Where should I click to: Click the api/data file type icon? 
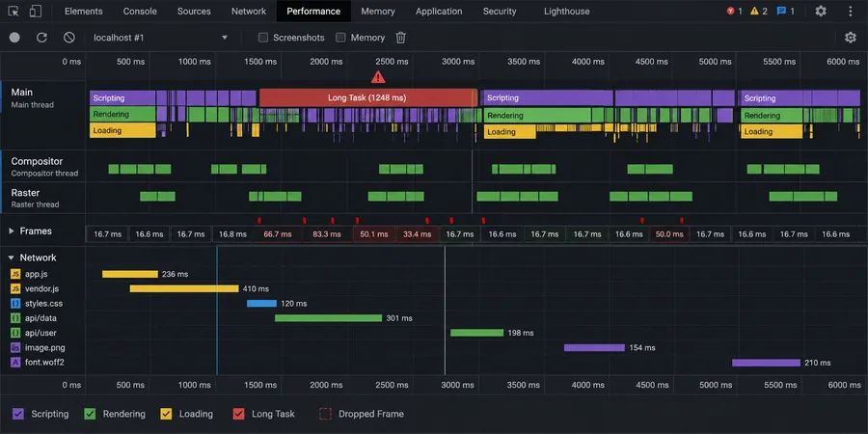pos(15,318)
